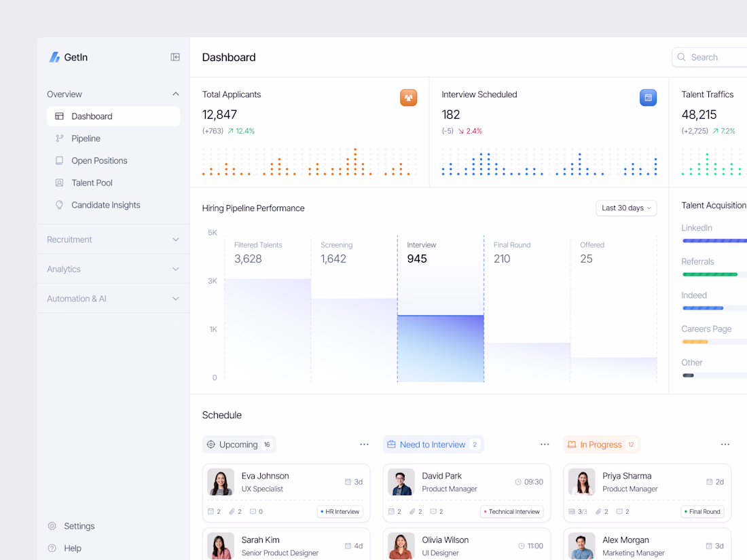This screenshot has height=560, width=747.
Task: Click the Final Round 210 value
Action: pyautogui.click(x=502, y=259)
